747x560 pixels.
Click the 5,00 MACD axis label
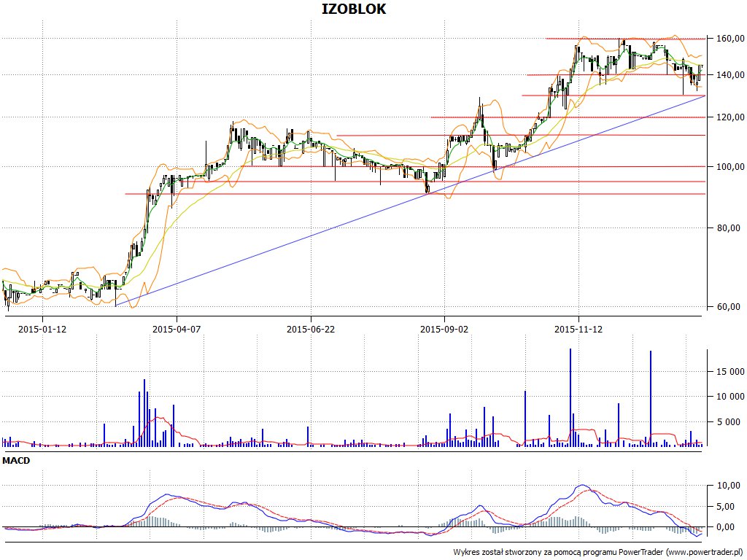point(730,507)
